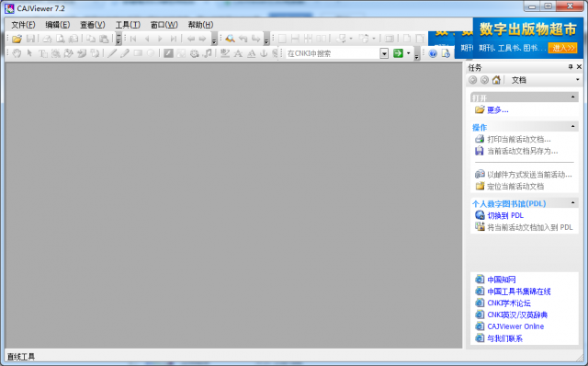
Task: Open the blue help question mark icon
Action: pos(433,53)
